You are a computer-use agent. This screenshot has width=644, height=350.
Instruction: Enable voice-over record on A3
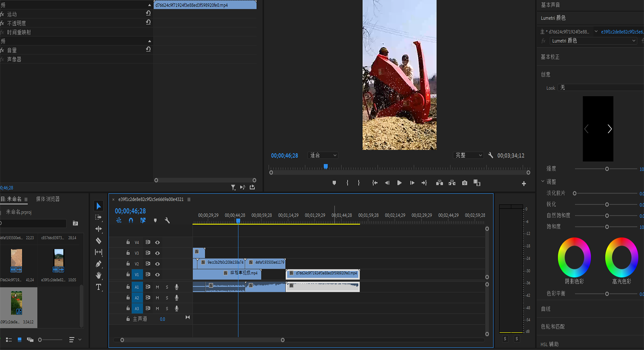[176, 308]
